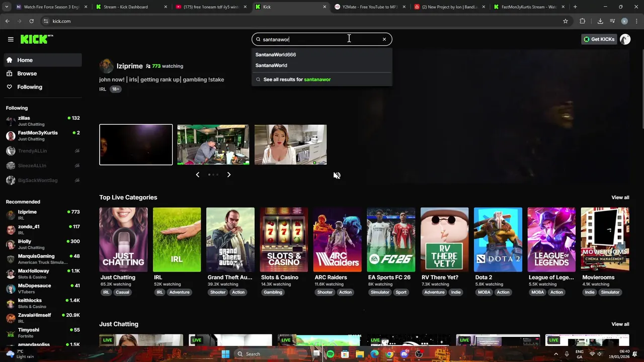Viewport: 644px width, 362px height.
Task: Open the RV There Yet? category card
Action: [444, 239]
